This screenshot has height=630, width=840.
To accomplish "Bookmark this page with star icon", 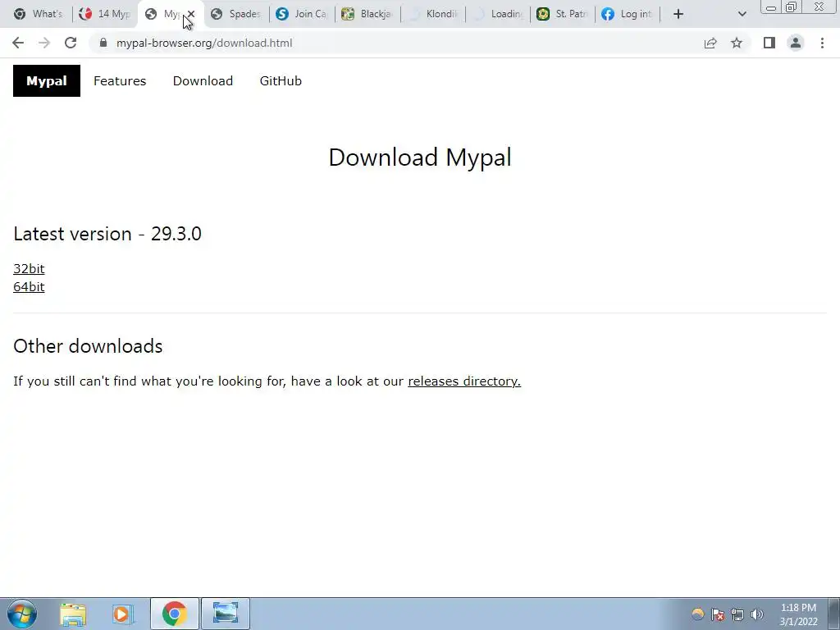I will tap(737, 43).
